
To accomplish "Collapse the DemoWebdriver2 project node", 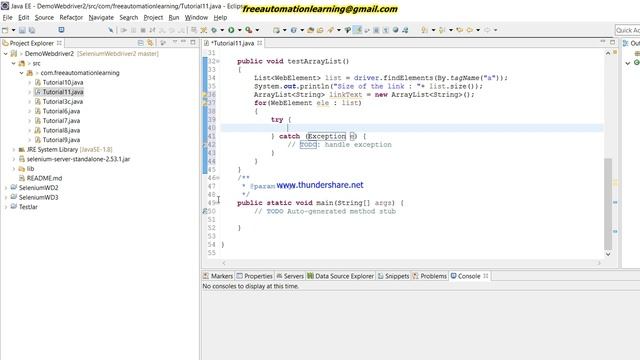I will tap(6, 53).
